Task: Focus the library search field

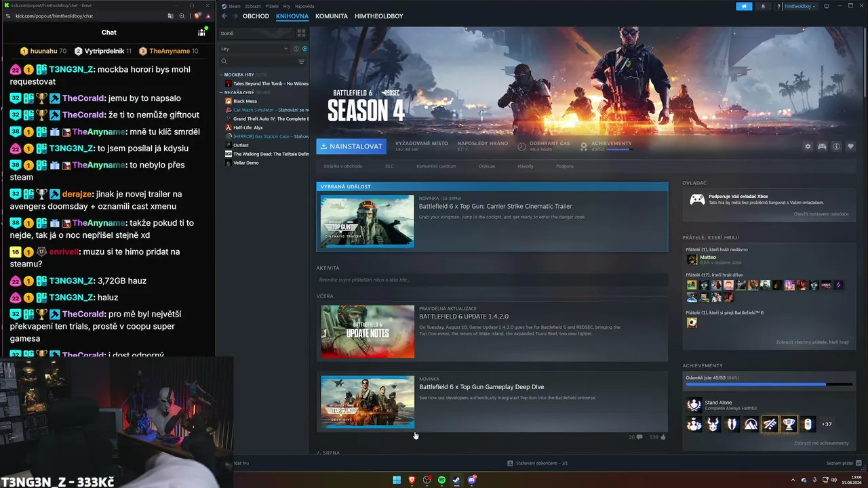Action: click(258, 62)
